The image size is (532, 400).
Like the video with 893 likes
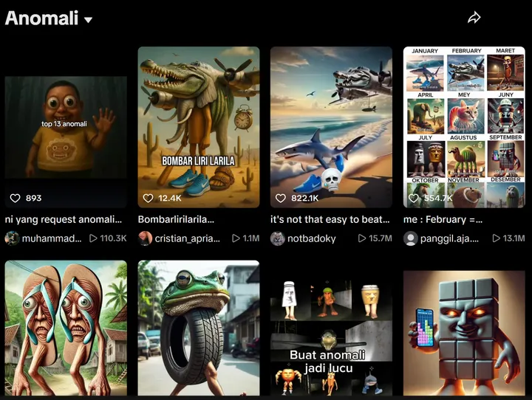tap(15, 198)
